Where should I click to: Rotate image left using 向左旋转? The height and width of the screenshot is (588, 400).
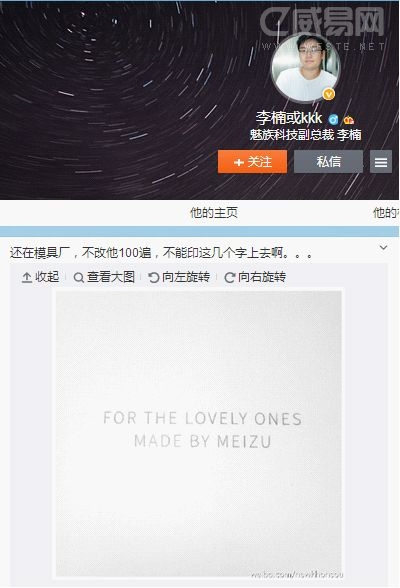[179, 277]
